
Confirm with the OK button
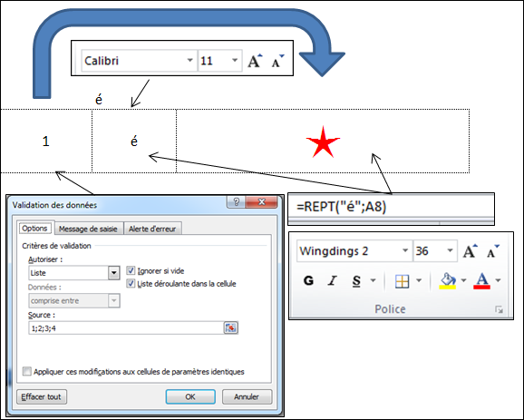190,396
